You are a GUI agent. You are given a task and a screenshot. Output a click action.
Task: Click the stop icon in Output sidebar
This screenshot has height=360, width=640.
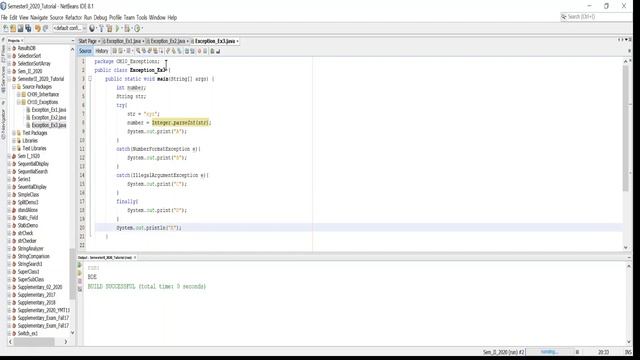(80, 281)
